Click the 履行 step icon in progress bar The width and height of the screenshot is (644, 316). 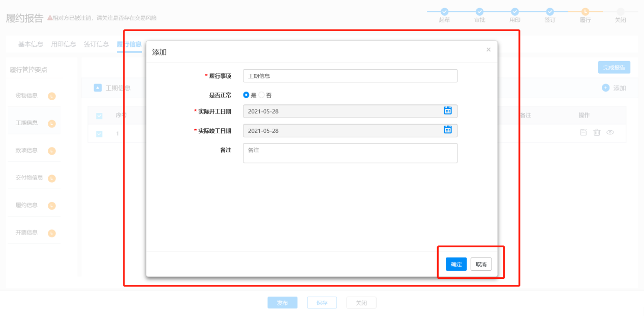click(585, 12)
